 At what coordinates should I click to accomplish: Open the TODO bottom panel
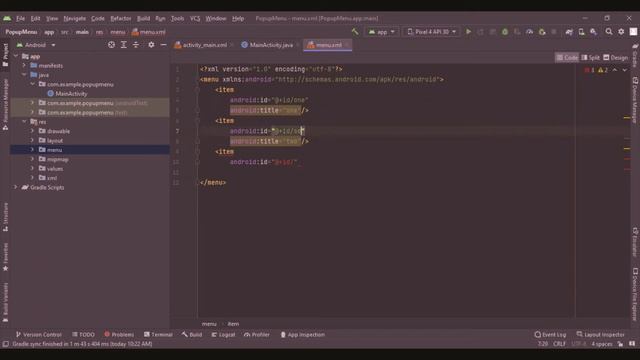coord(83,334)
